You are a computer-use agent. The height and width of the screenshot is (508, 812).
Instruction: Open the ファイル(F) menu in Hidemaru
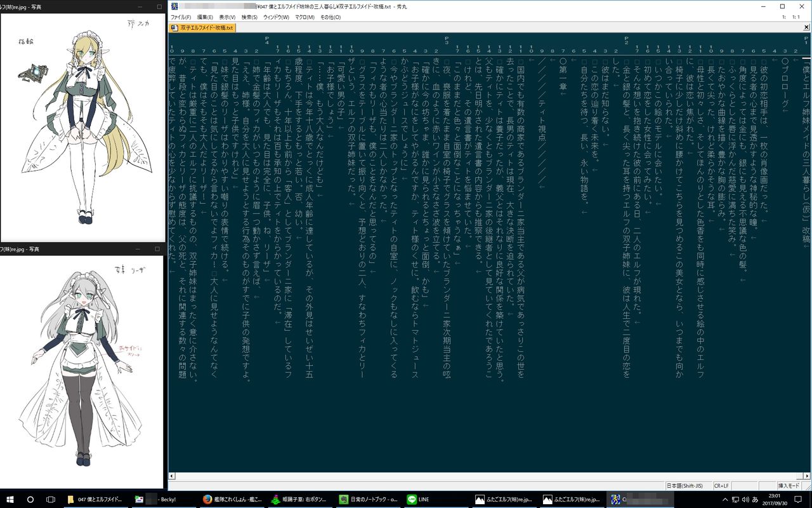[x=181, y=17]
